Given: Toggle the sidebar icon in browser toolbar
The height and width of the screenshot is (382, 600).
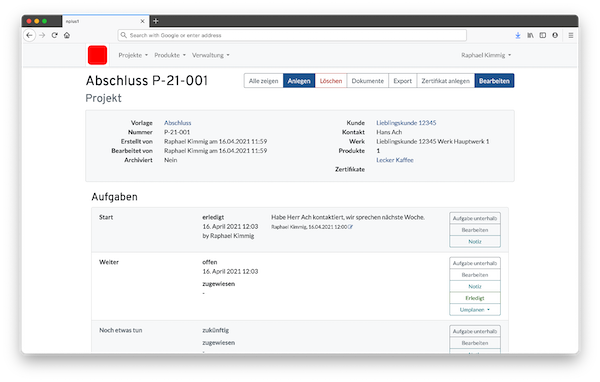Looking at the screenshot, I should pos(543,35).
